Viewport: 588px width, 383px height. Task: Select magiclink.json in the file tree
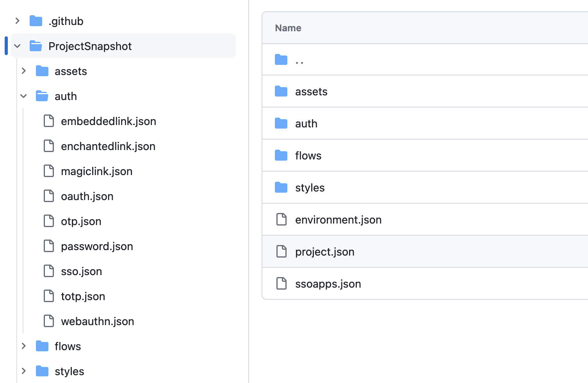[x=96, y=171]
